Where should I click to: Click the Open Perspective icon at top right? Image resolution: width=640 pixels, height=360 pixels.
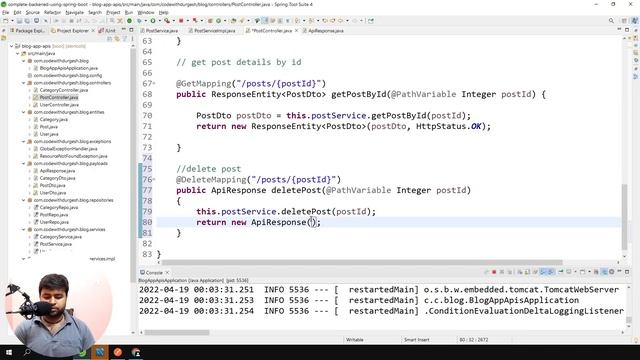coord(624,20)
